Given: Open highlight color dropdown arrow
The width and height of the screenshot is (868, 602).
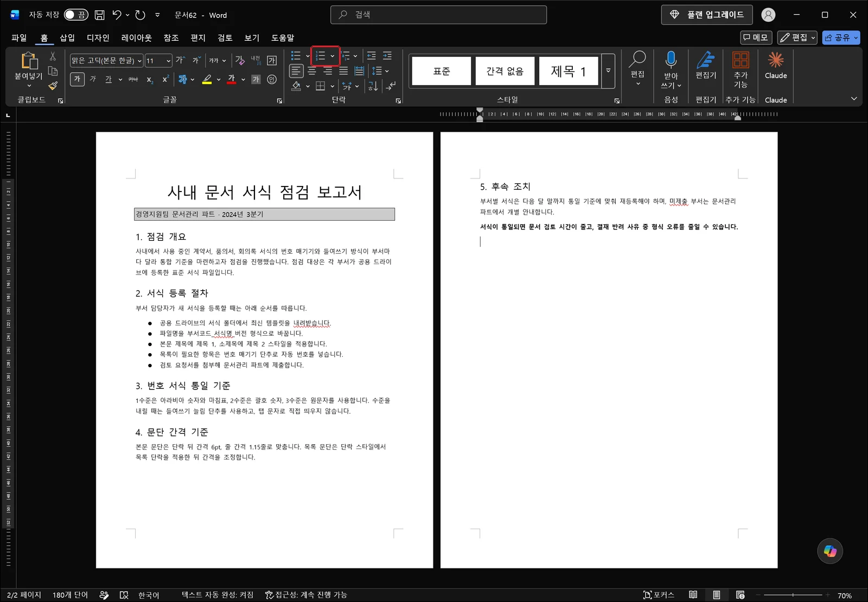Looking at the screenshot, I should click(x=219, y=79).
